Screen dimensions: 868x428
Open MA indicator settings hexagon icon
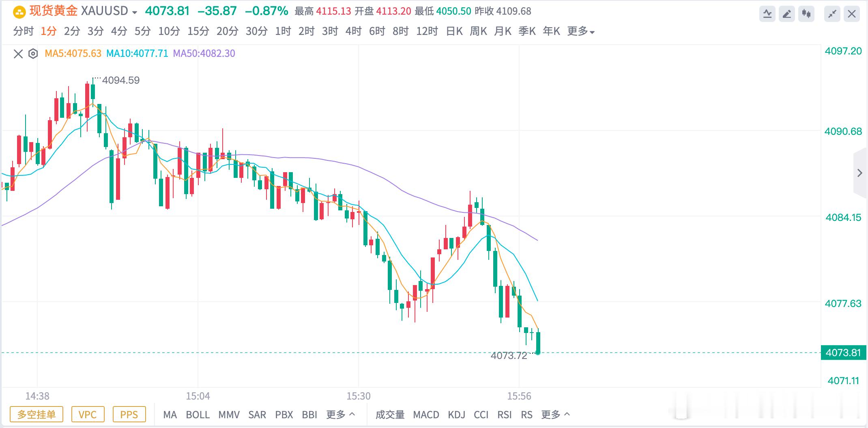pos(33,54)
